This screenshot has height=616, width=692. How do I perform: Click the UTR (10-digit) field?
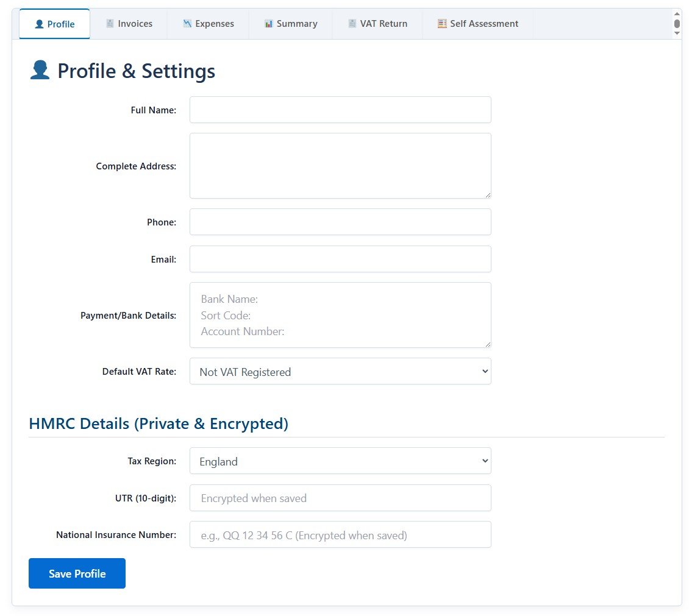point(340,498)
